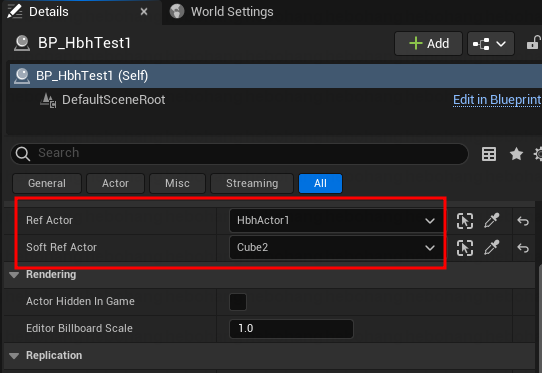Collapse the Rendering section
The height and width of the screenshot is (373, 542).
(x=14, y=275)
